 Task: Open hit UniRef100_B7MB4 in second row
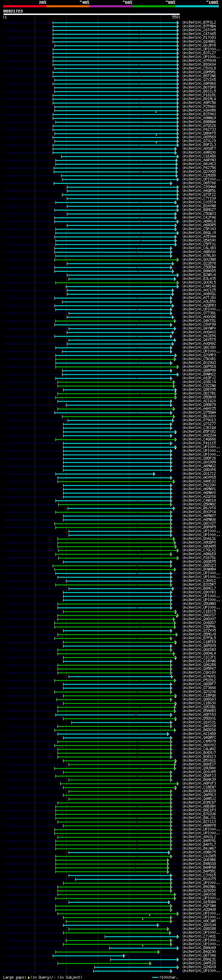tap(199, 26)
